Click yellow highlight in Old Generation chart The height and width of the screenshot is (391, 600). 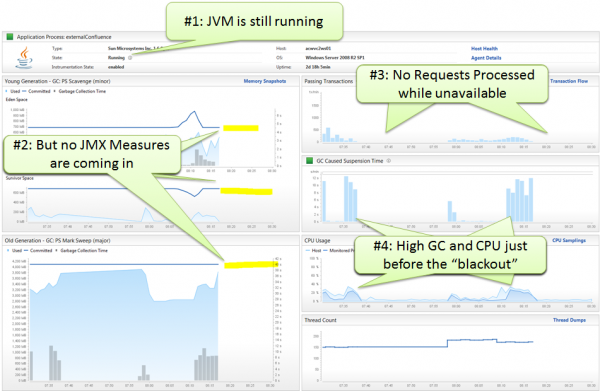pos(249,265)
